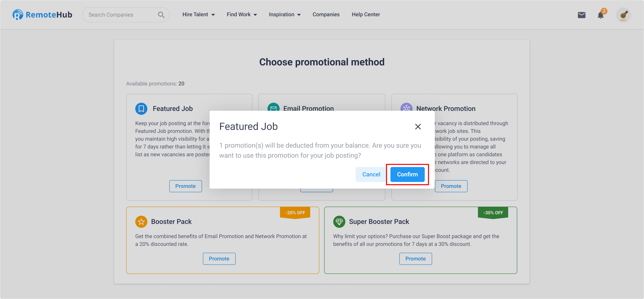644x299 pixels.
Task: Promote using the Booster Pack
Action: pos(219,259)
